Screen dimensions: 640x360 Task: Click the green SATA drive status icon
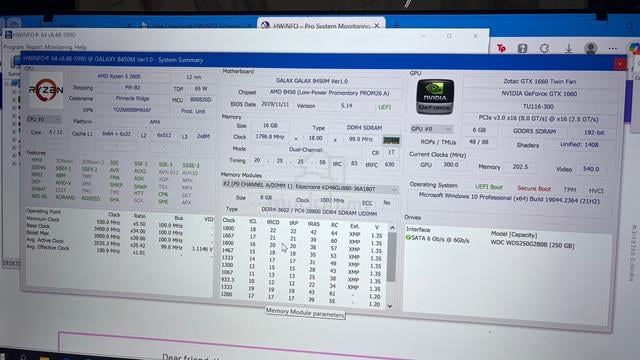(408, 237)
